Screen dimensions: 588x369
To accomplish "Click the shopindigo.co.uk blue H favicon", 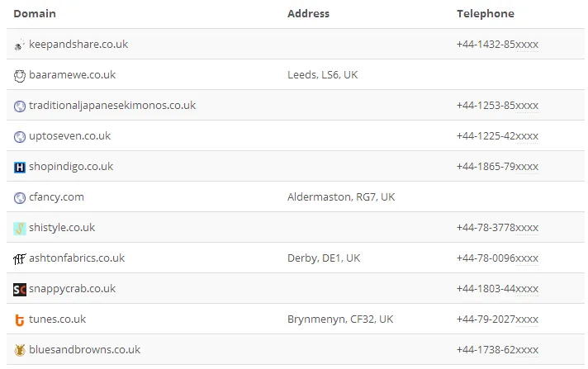I will point(20,167).
